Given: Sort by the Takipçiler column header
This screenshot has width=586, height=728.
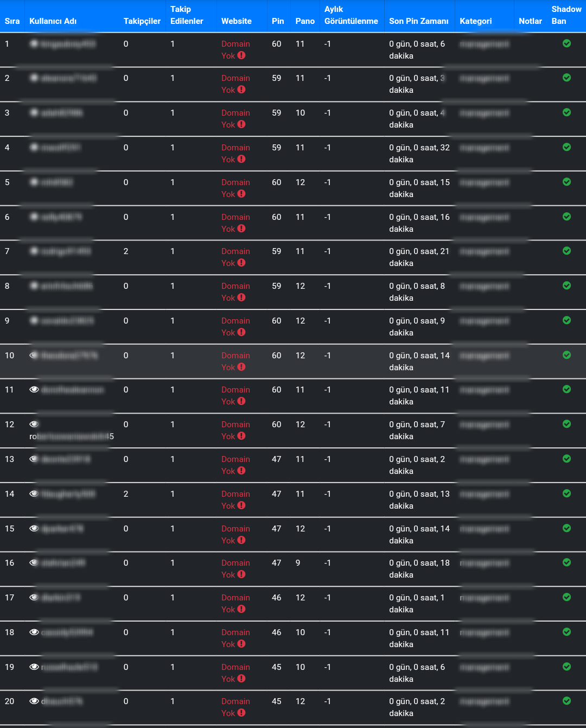Looking at the screenshot, I should point(142,21).
